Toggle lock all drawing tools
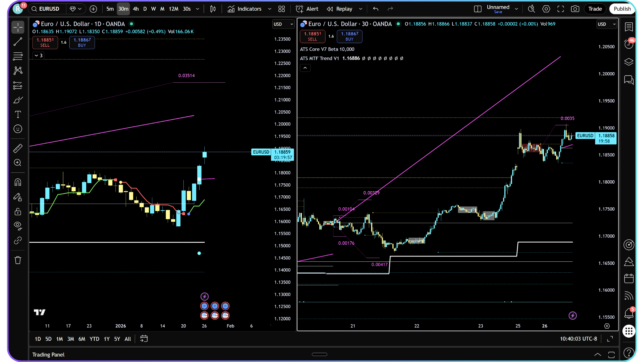The image size is (644, 362). pyautogui.click(x=18, y=212)
